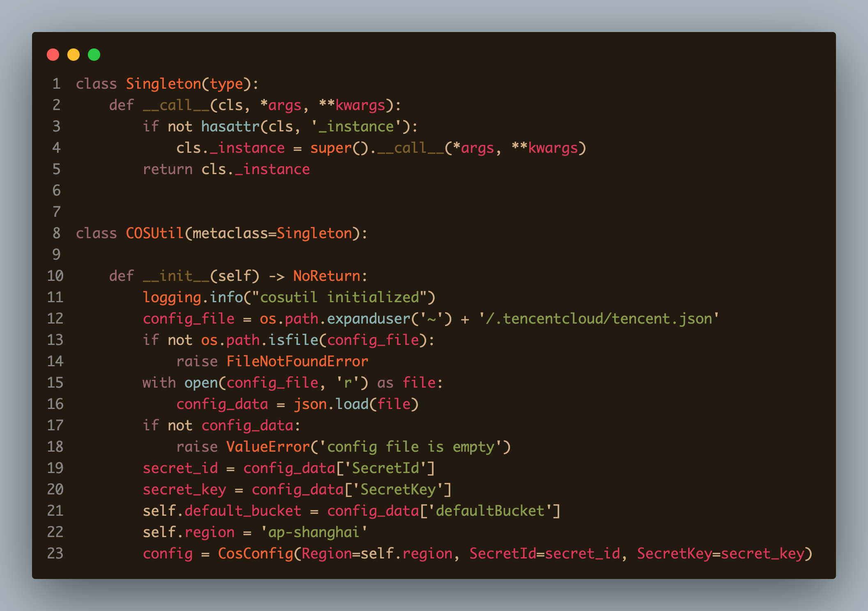Click the 'defaultBucket' key string
The image size is (868, 611).
pos(490,511)
